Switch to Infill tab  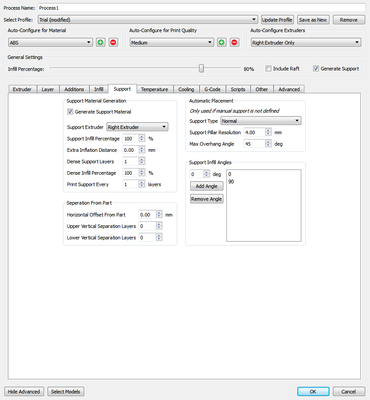[x=99, y=89]
